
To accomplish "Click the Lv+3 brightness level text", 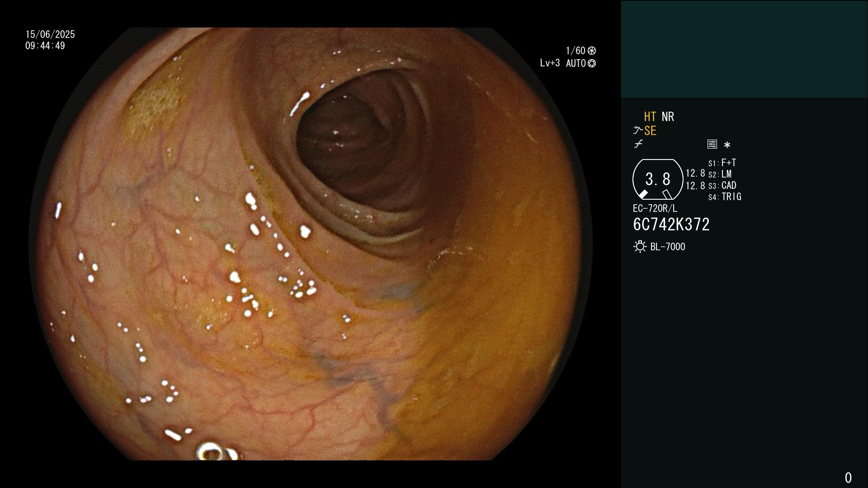I will tap(550, 63).
